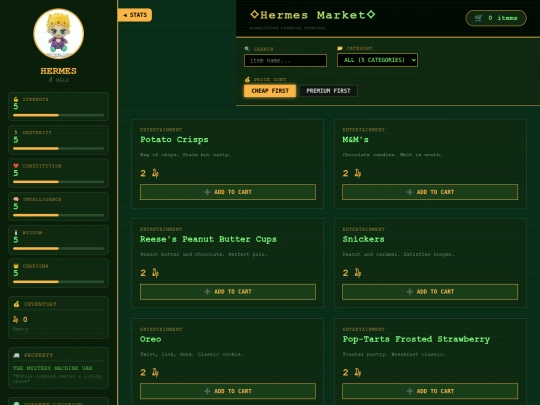Open the All (5 Categories) dropdown
The height and width of the screenshot is (405, 540).
[377, 60]
